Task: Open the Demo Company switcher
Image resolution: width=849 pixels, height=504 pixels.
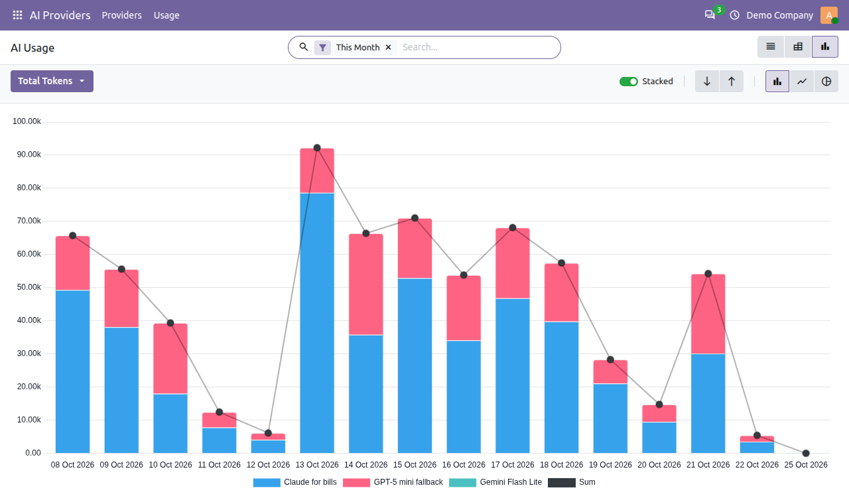Action: pyautogui.click(x=779, y=15)
